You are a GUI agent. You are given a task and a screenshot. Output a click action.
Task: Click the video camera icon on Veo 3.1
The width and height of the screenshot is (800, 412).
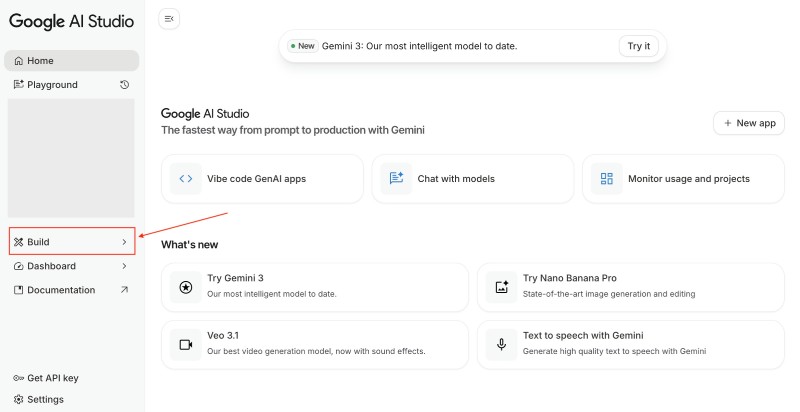click(x=186, y=345)
